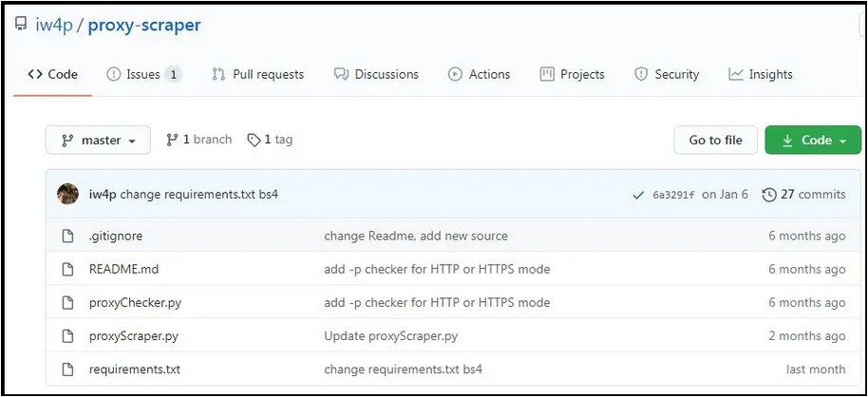This screenshot has height=397, width=868.
Task: Open the Security tab
Action: click(x=667, y=74)
